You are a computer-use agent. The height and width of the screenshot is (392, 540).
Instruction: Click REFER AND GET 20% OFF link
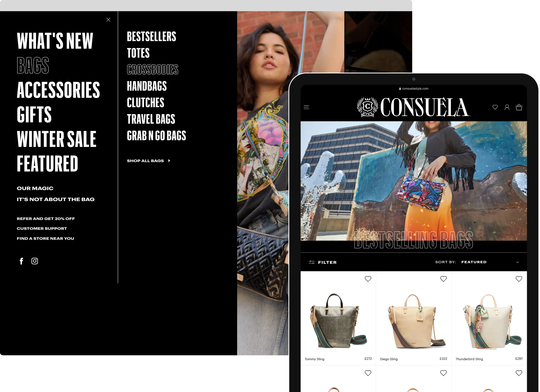tap(46, 218)
